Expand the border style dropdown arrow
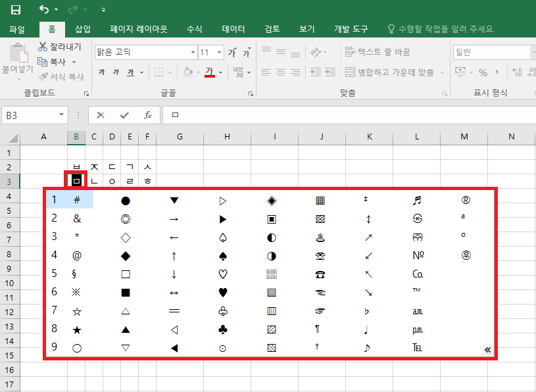The image size is (536, 392). click(169, 72)
